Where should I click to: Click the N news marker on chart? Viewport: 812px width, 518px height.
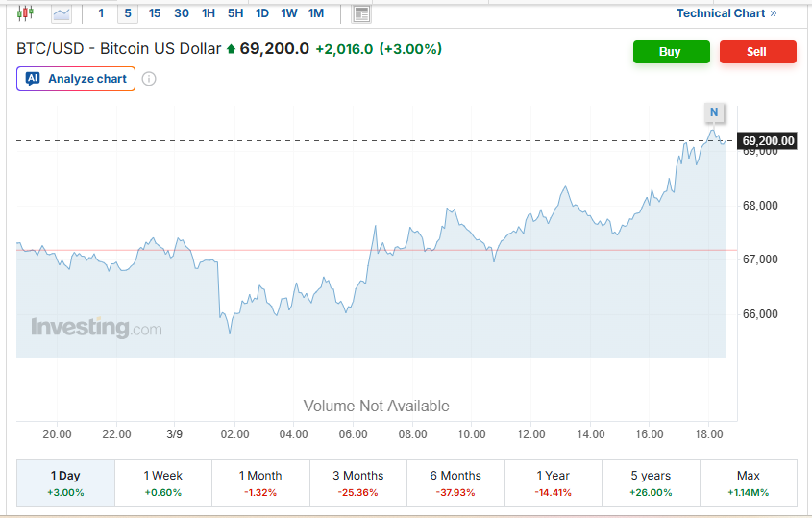[x=714, y=112]
